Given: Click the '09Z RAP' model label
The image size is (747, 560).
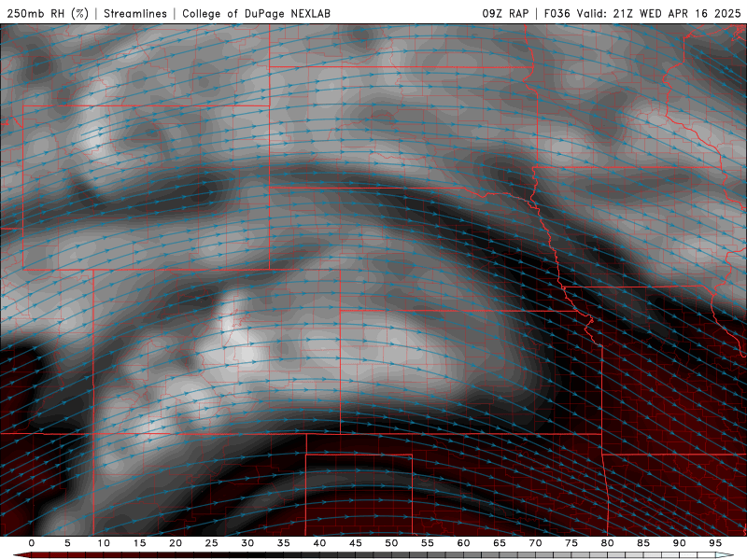Looking at the screenshot, I should pos(505,13).
